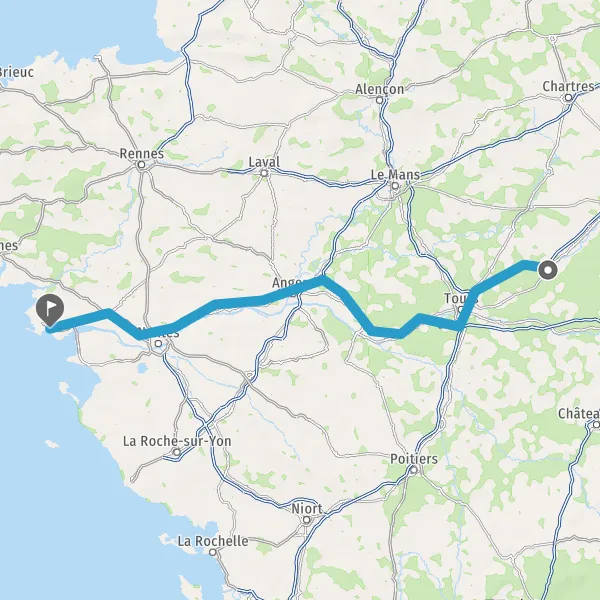The image size is (600, 600).
Task: Click the La Rochelle label text
Action: point(213,541)
